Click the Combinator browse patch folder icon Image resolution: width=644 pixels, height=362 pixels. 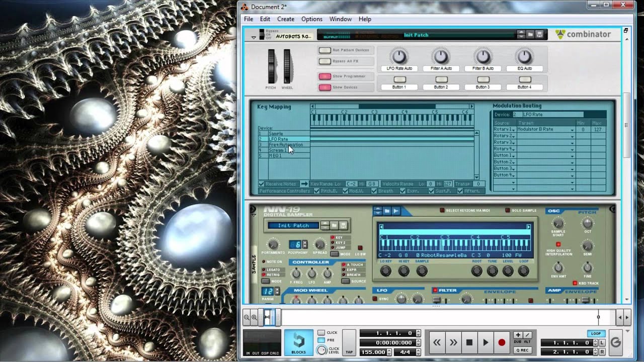pyautogui.click(x=531, y=34)
